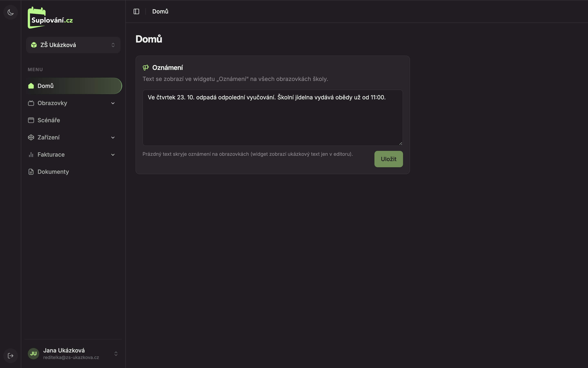Viewport: 588px width, 368px height.
Task: Click the Scénáře calendar icon
Action: coord(31,120)
